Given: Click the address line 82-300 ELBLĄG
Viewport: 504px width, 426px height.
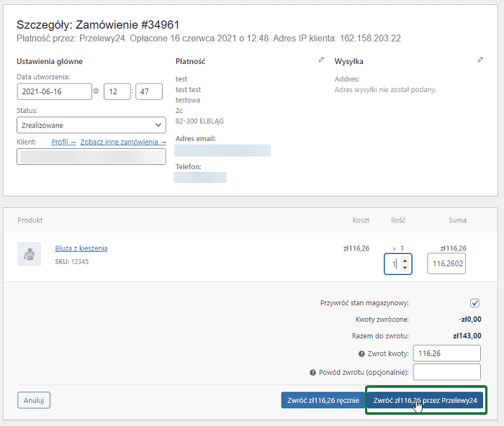Looking at the screenshot, I should pyautogui.click(x=199, y=121).
